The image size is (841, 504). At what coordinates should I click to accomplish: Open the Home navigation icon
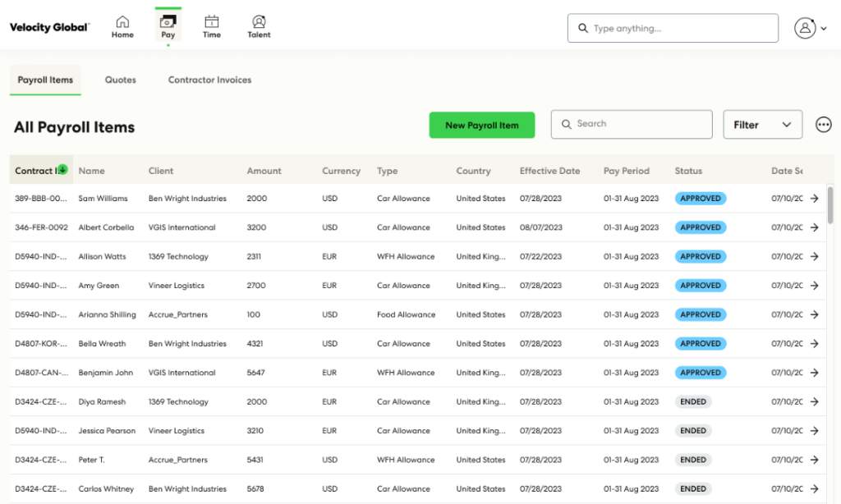122,21
